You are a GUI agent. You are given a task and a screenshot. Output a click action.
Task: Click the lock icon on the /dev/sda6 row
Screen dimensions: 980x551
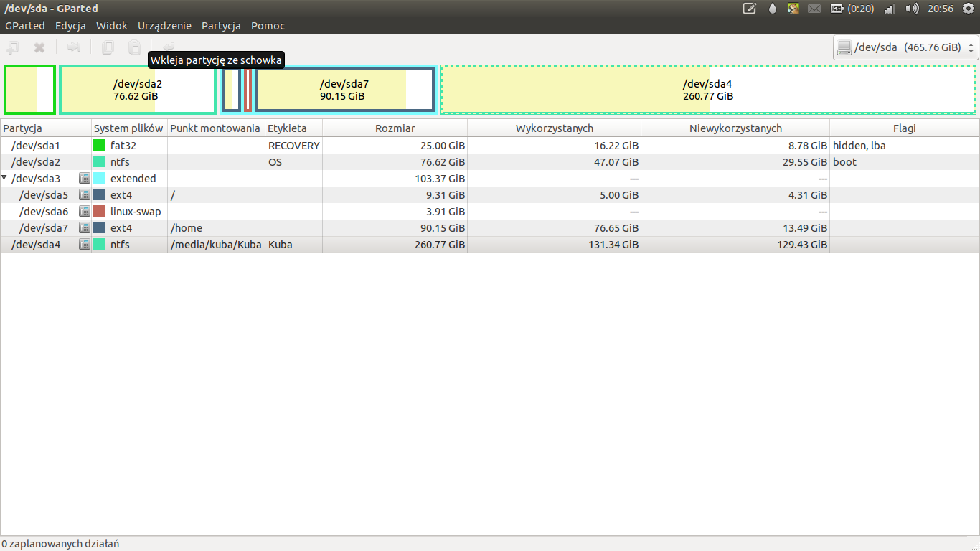(x=84, y=212)
